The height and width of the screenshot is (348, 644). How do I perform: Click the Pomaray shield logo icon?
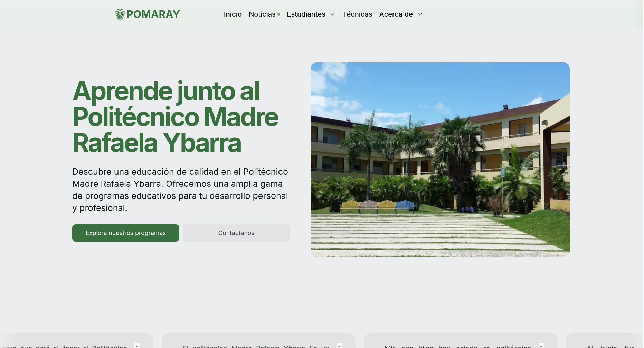(120, 14)
